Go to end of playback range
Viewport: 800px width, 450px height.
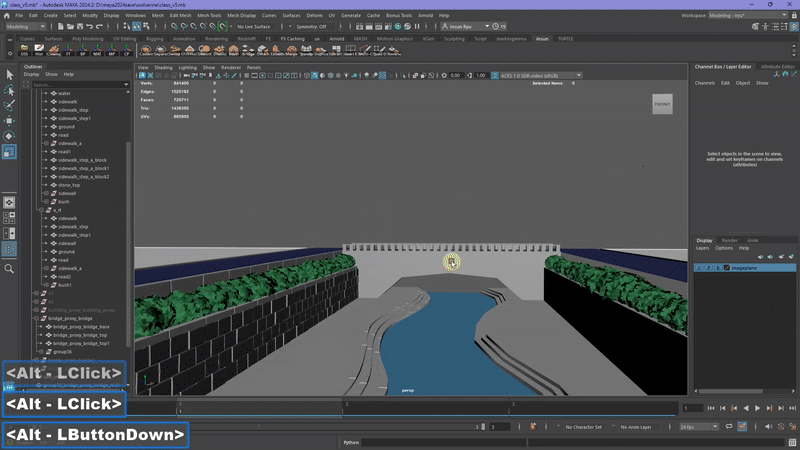[x=792, y=408]
